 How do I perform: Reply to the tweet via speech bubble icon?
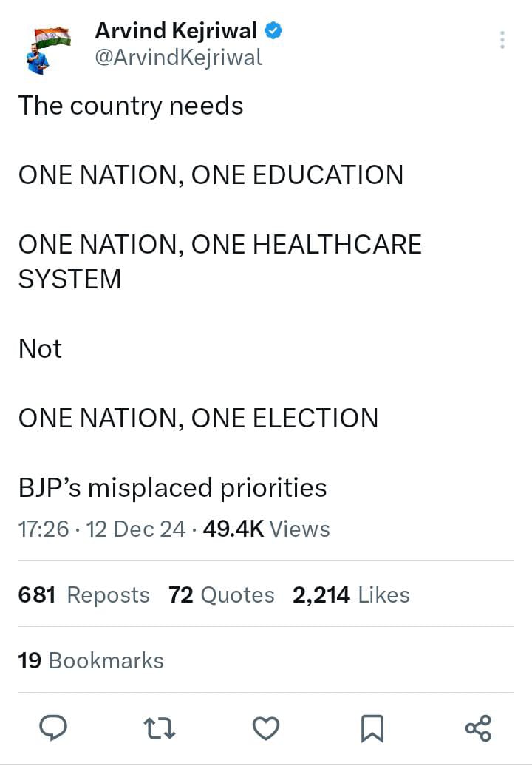click(53, 728)
